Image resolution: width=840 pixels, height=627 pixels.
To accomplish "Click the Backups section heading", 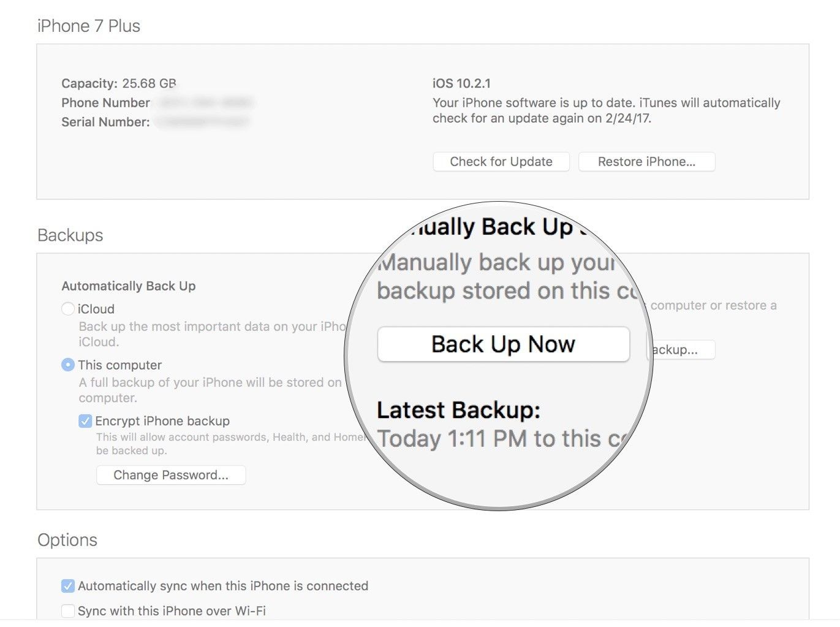I will (x=70, y=235).
